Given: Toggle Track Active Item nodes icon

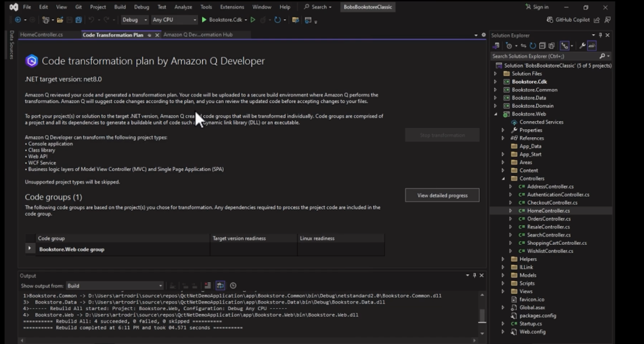Looking at the screenshot, I should click(565, 46).
